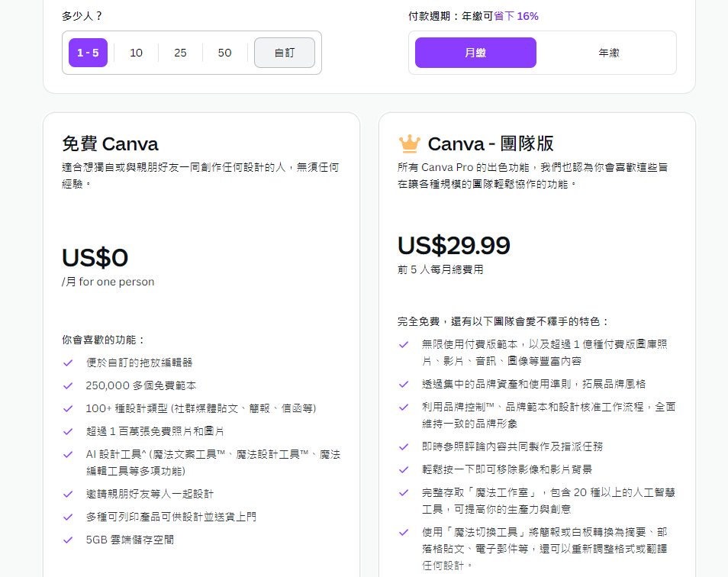The width and height of the screenshot is (728, 577).
Task: Click checkmark beside 使用「魔法切換工具」
Action: [404, 533]
